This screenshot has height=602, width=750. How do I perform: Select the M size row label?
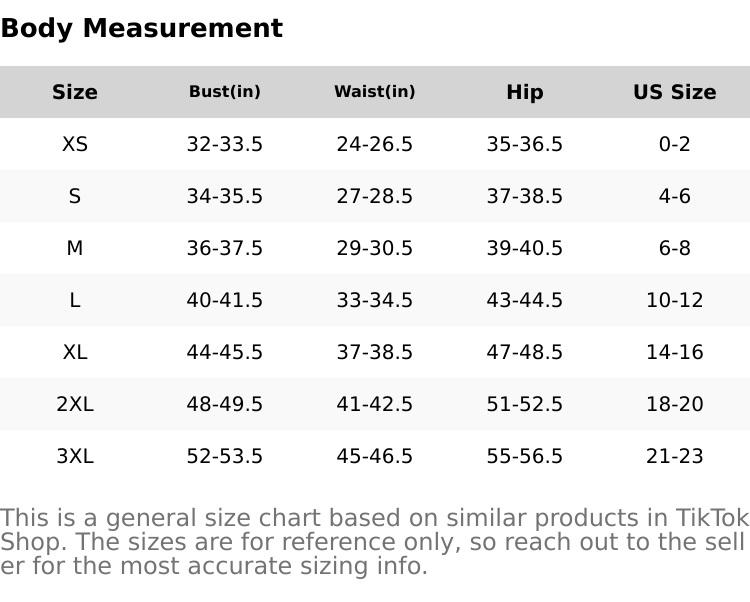point(75,248)
